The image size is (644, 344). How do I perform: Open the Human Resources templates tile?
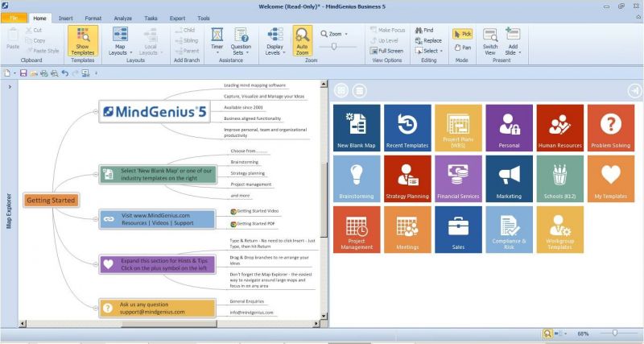click(560, 128)
